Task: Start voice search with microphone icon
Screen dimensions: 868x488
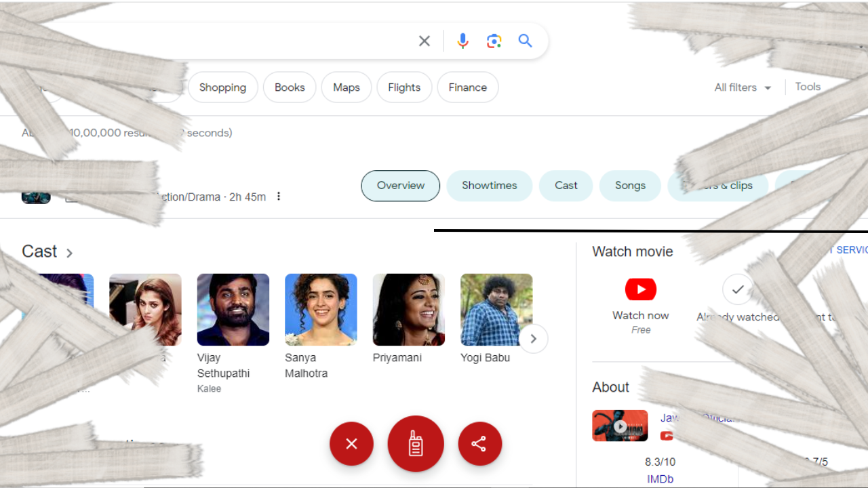Action: [x=462, y=41]
